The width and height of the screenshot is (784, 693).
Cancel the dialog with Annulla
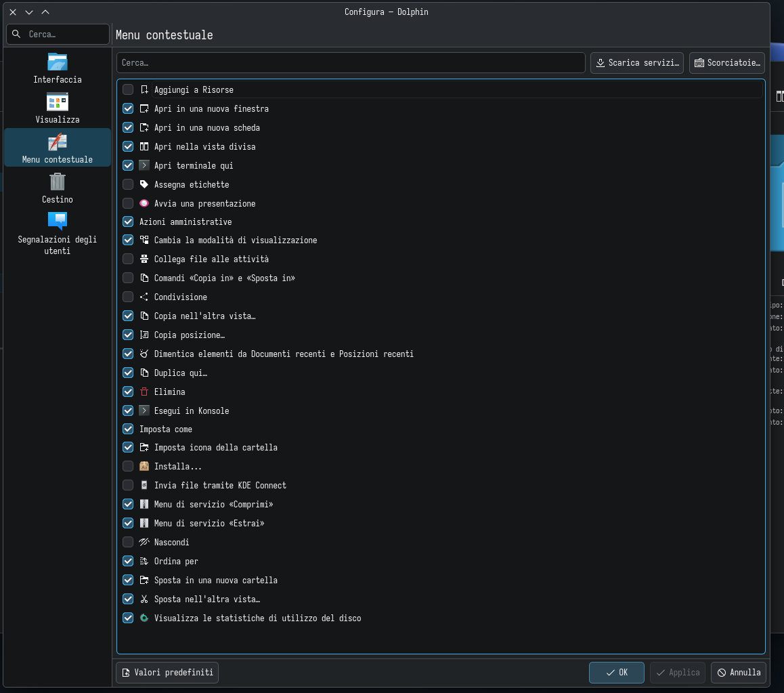click(x=739, y=673)
